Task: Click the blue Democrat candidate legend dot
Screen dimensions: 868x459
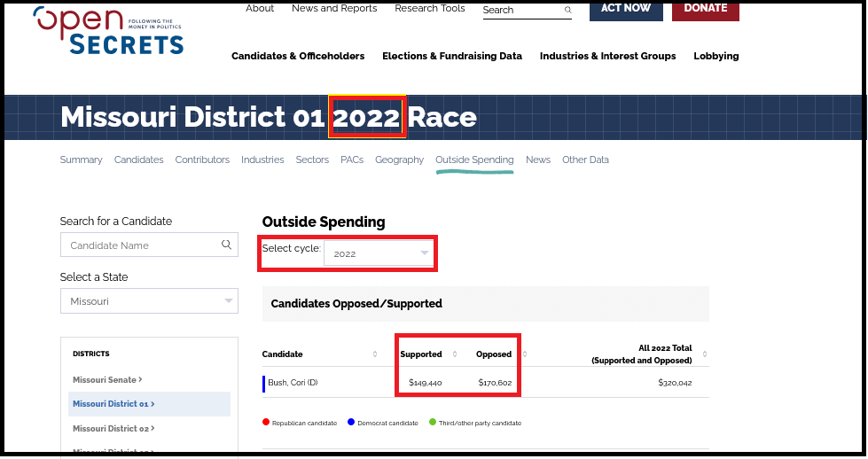Action: tap(351, 422)
